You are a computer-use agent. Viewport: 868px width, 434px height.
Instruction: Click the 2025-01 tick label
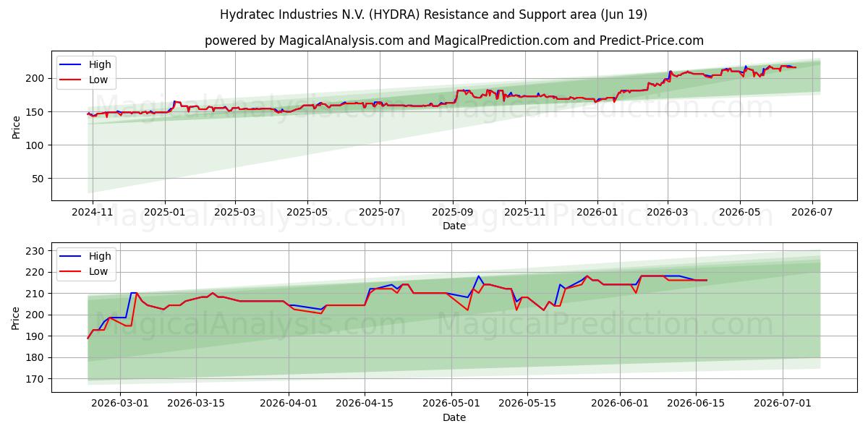[165, 212]
